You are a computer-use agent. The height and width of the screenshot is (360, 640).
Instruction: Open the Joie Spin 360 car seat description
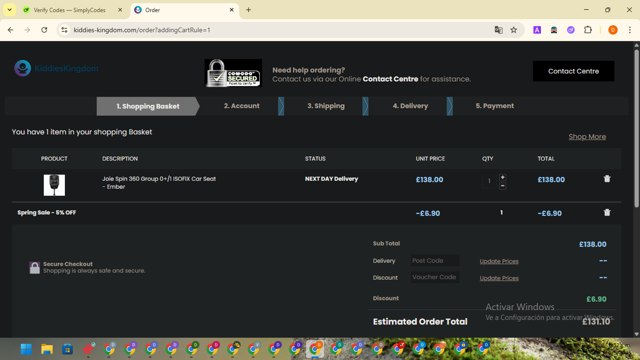pyautogui.click(x=159, y=182)
